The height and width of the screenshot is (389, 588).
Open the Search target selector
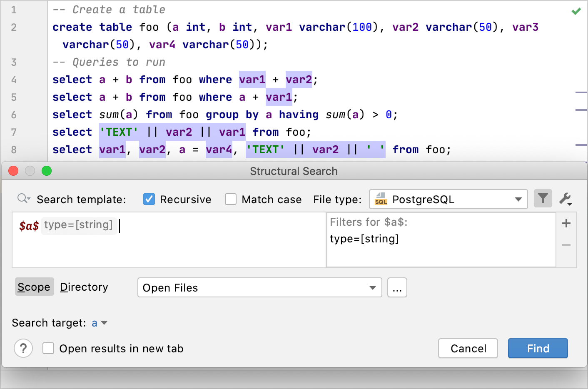click(100, 323)
